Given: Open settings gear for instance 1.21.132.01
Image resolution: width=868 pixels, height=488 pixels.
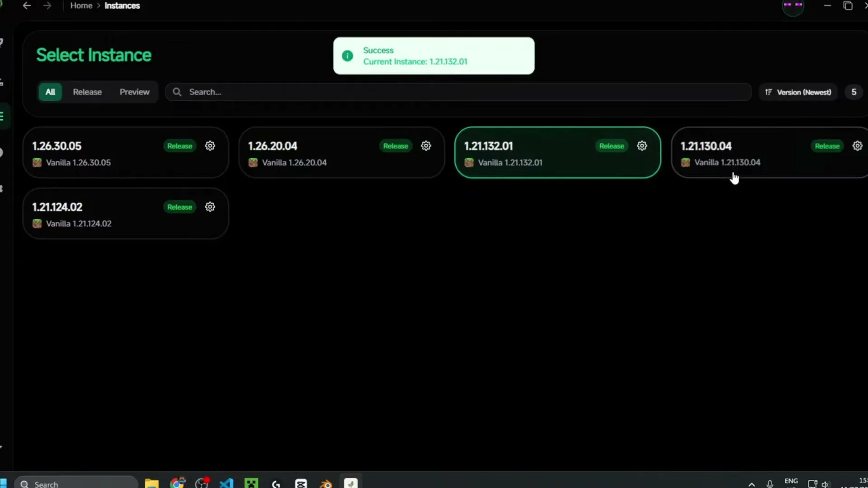Looking at the screenshot, I should [642, 146].
